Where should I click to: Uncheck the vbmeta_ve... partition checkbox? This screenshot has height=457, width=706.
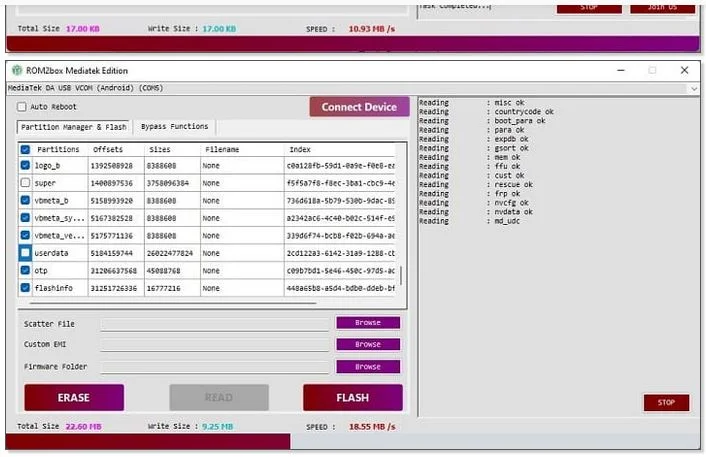click(x=25, y=235)
